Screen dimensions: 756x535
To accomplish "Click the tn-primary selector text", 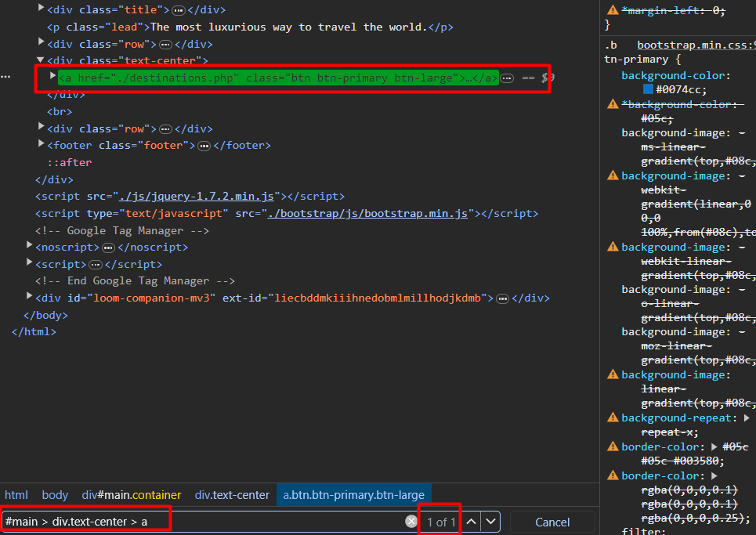I will click(636, 60).
